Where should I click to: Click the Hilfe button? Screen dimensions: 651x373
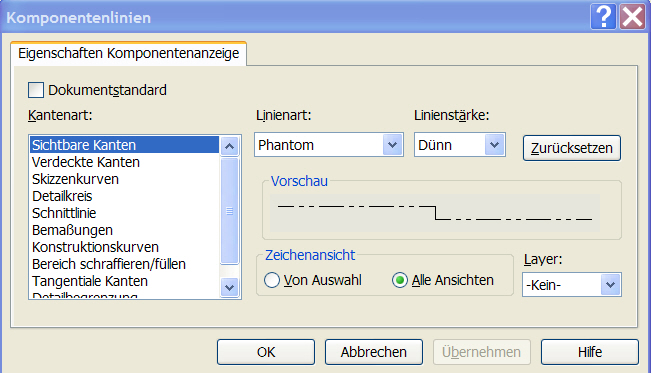tap(590, 352)
